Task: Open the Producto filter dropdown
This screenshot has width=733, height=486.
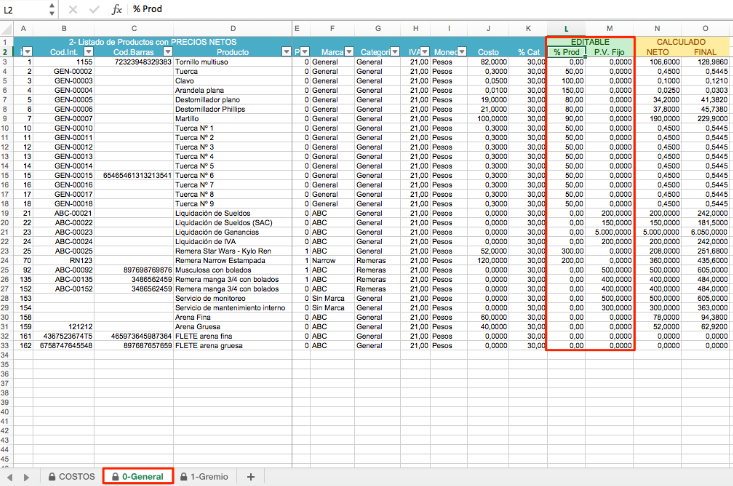Action: (x=287, y=52)
